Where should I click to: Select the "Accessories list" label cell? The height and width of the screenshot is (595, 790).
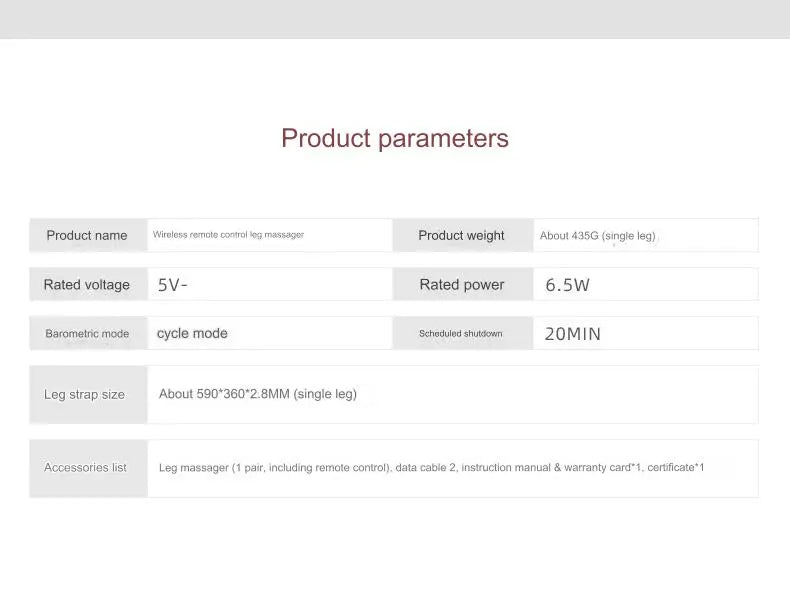coord(85,467)
